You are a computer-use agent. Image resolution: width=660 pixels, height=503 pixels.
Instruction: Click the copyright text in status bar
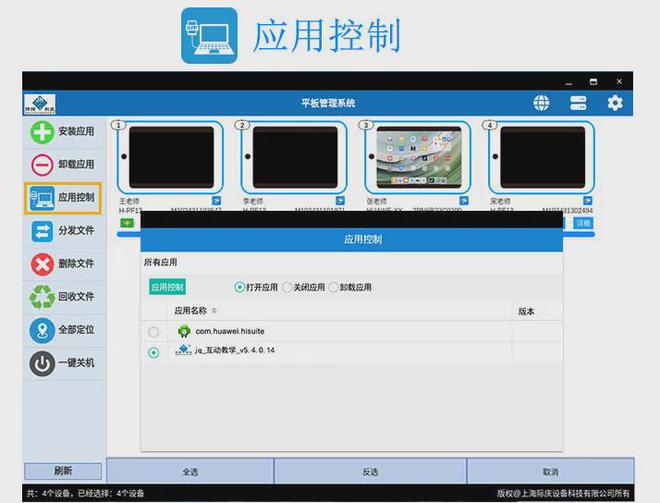click(x=563, y=493)
